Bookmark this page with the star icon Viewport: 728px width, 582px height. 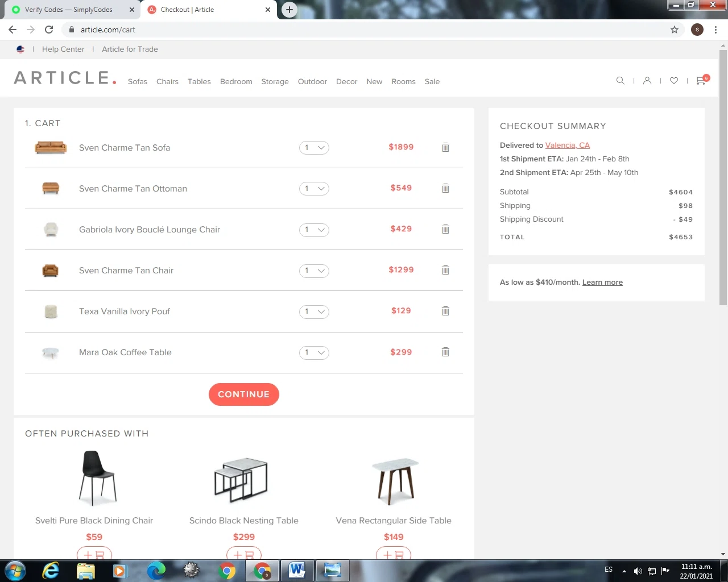(x=675, y=30)
